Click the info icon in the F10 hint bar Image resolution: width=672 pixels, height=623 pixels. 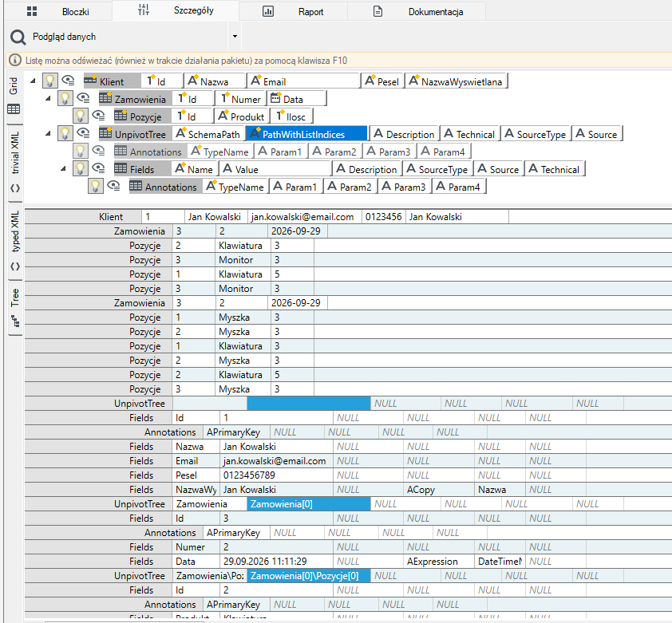(15, 61)
